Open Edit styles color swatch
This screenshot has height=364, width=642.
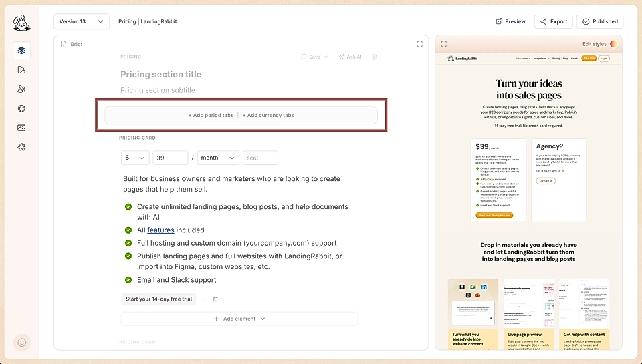[x=613, y=44]
